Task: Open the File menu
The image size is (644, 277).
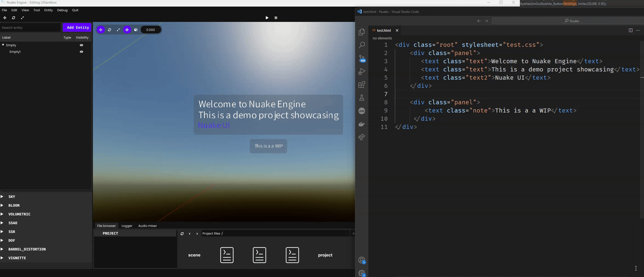Action: click(x=4, y=10)
